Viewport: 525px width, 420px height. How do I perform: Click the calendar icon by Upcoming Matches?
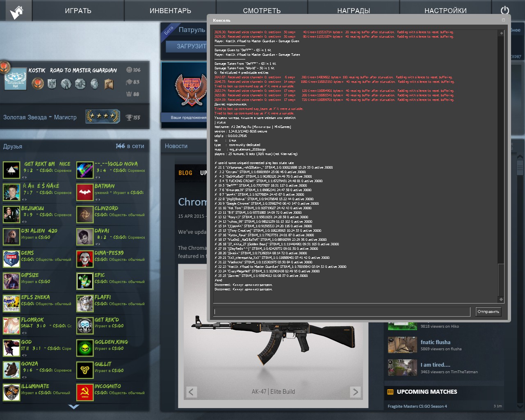pyautogui.click(x=390, y=392)
